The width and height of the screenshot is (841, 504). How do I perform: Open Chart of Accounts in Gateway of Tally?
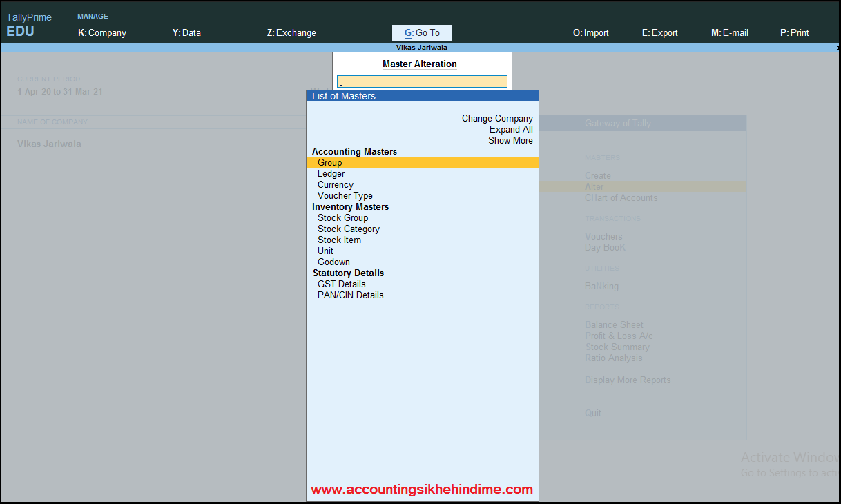coord(621,197)
